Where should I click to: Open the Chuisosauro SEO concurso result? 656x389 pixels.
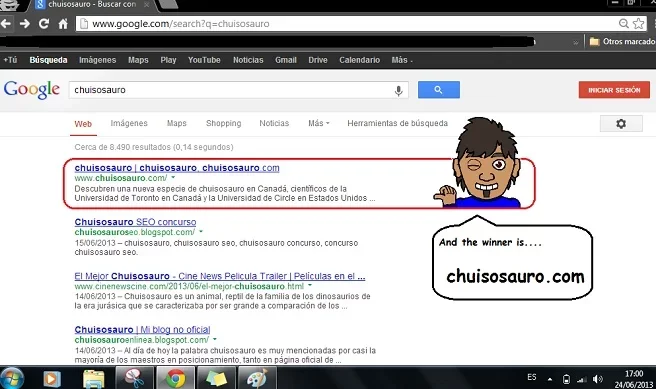click(x=135, y=222)
